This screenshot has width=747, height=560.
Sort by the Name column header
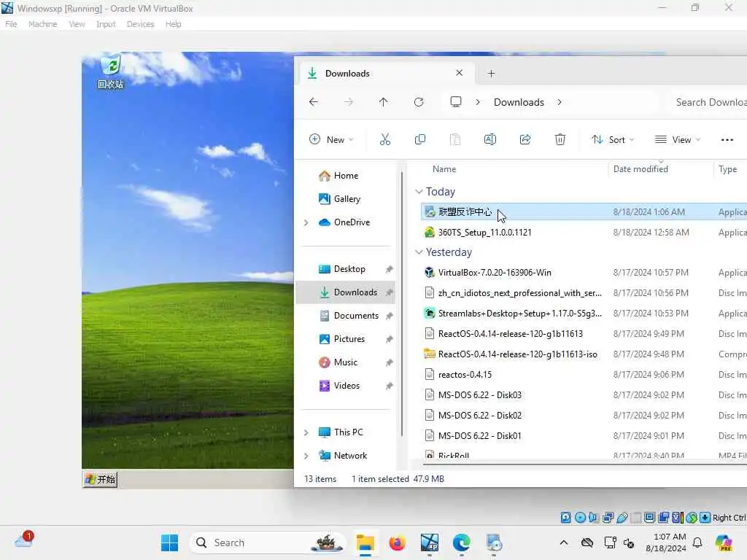tap(444, 169)
